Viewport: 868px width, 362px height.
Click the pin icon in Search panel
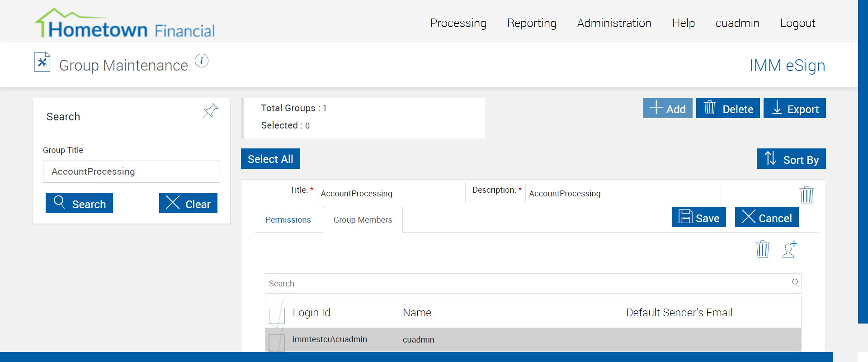210,110
